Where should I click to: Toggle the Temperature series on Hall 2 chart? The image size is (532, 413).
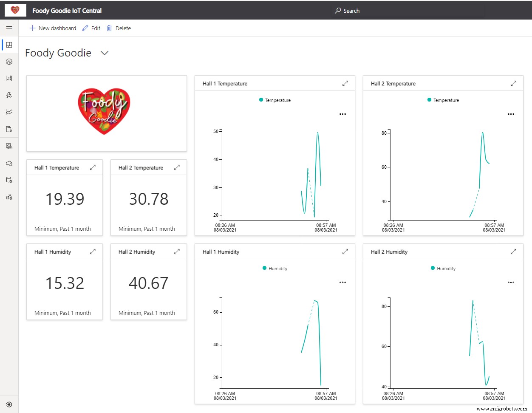[x=443, y=100]
